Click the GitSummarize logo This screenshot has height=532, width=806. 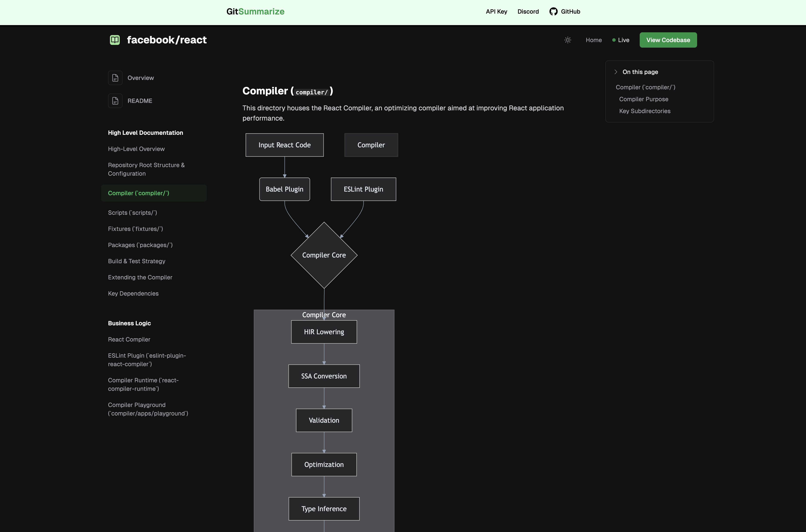click(x=255, y=11)
